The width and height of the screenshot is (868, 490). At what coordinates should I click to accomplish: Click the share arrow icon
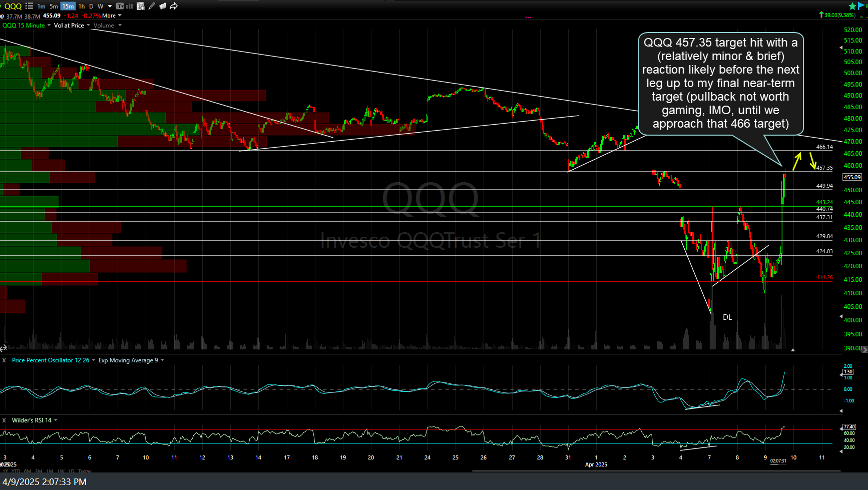[174, 6]
